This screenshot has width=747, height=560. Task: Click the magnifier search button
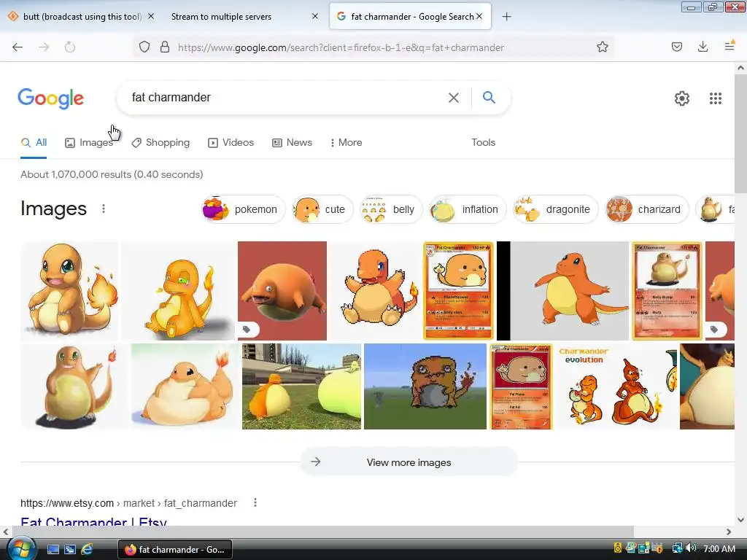pos(489,97)
